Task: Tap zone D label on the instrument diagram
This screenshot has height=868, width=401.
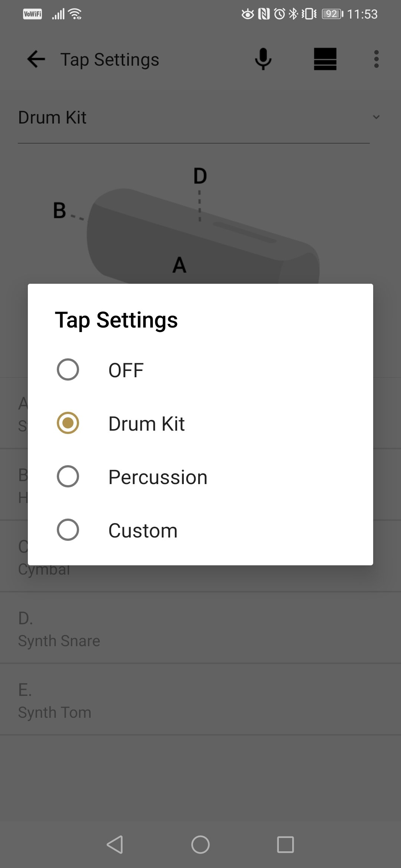Action: click(200, 176)
